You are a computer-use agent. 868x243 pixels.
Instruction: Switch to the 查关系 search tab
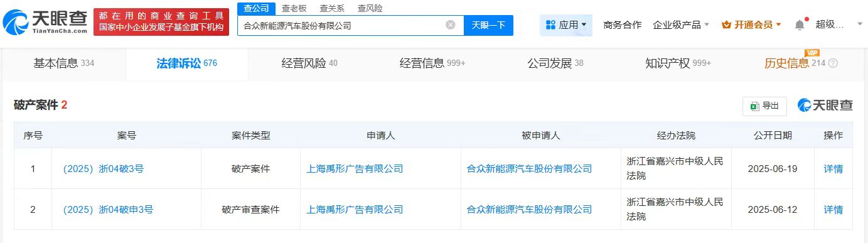point(332,8)
